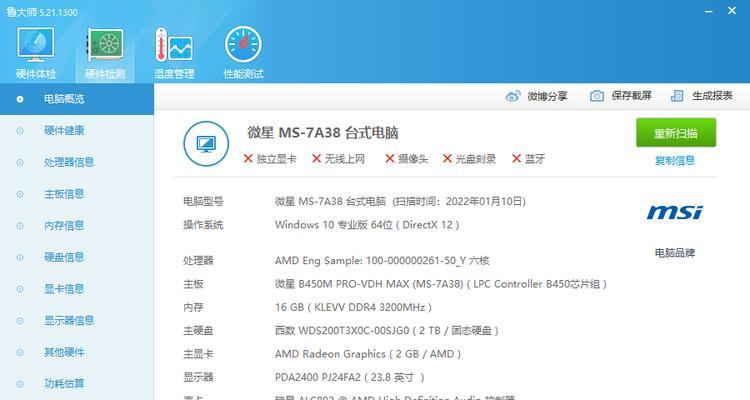The height and width of the screenshot is (400, 750).
Task: Click the 主显卡 row label
Action: 199,354
